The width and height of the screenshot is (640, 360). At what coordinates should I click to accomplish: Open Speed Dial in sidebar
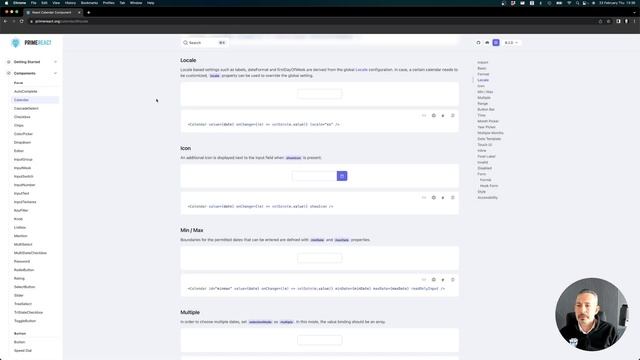pyautogui.click(x=23, y=351)
